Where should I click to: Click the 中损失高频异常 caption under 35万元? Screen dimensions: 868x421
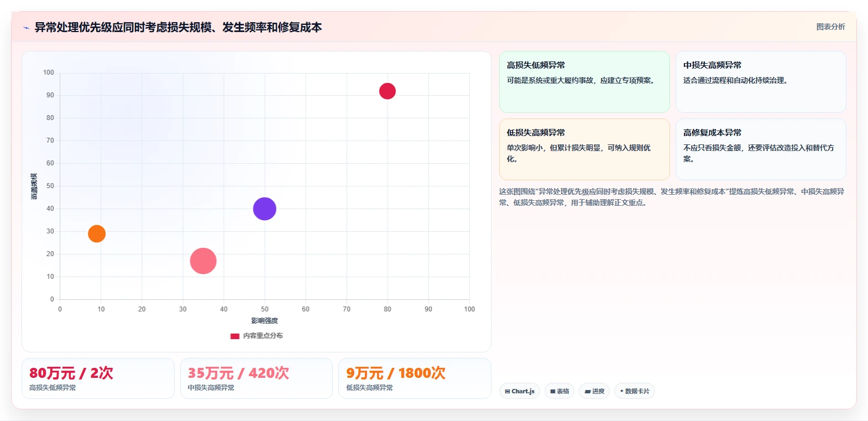211,388
